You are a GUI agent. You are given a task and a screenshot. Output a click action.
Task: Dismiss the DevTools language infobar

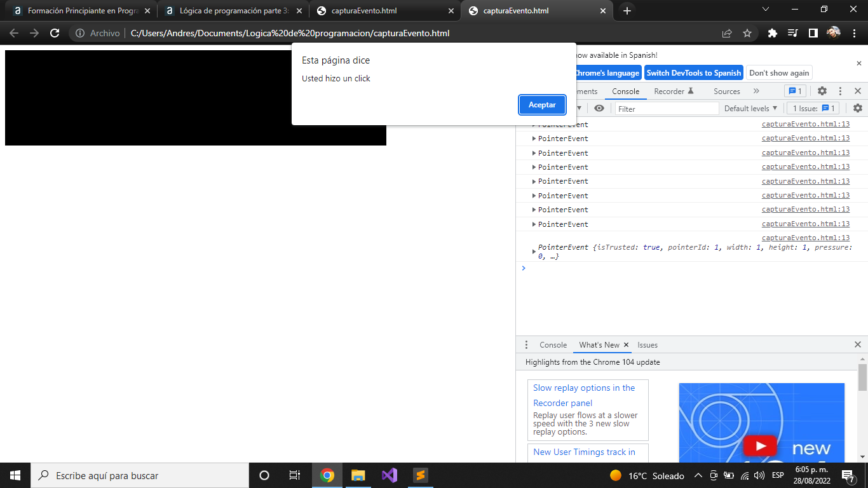click(859, 64)
